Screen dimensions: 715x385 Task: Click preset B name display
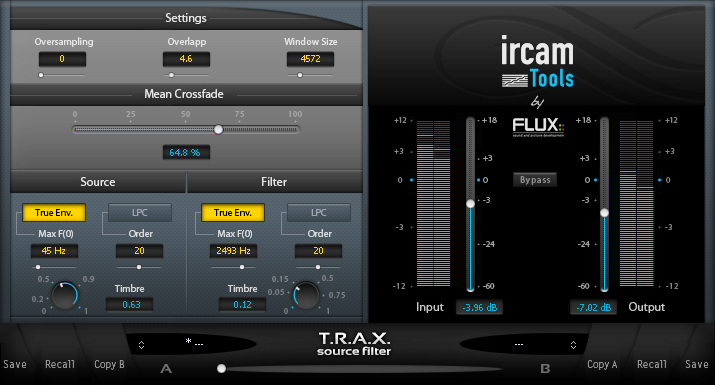pos(518,344)
